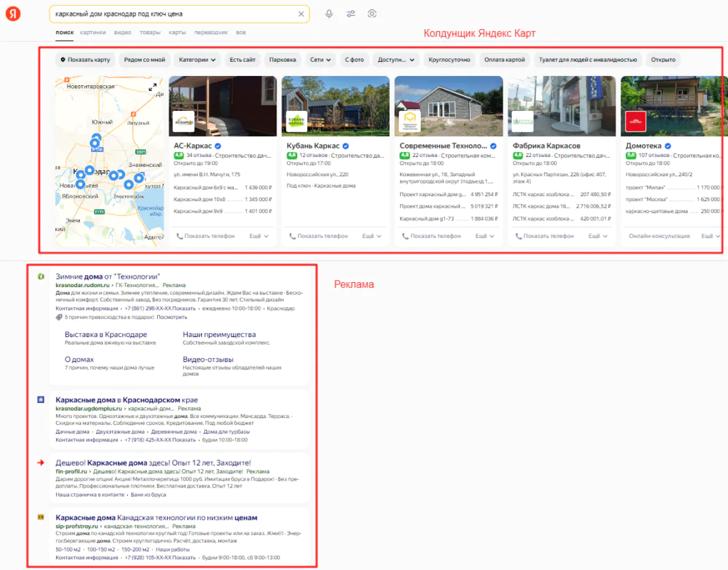Expand Ещё menu on АС-Каркас card
Viewport: 728px width, 570px height.
[x=259, y=236]
